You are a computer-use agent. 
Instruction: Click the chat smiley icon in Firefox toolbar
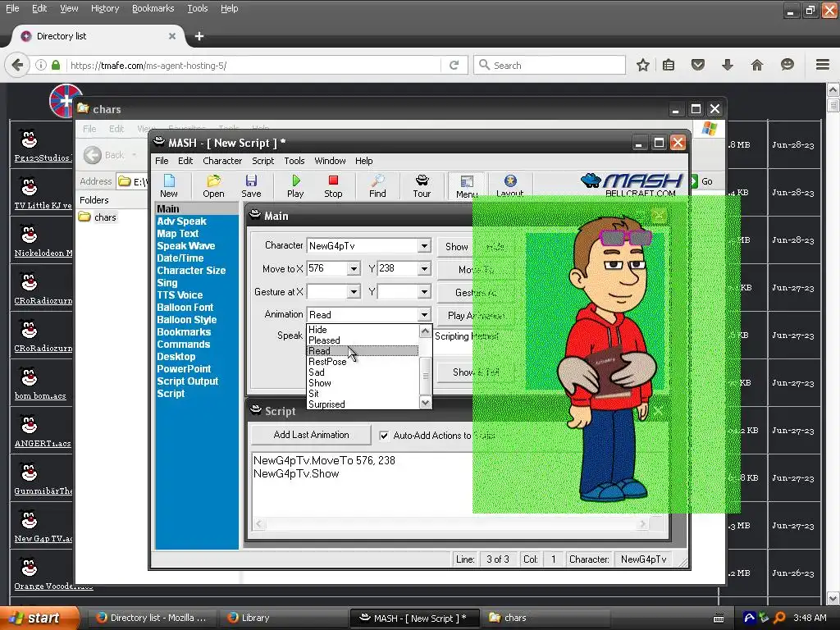[787, 66]
